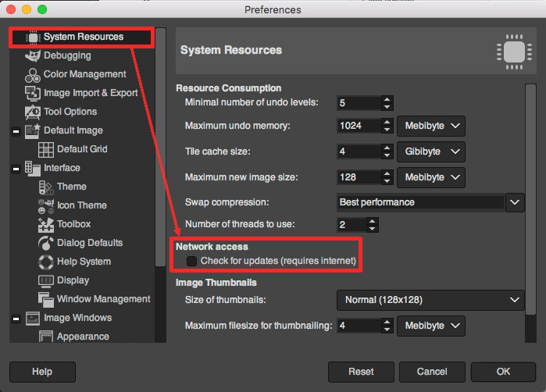Click the Default Image icon
The image size is (546, 392).
(33, 131)
